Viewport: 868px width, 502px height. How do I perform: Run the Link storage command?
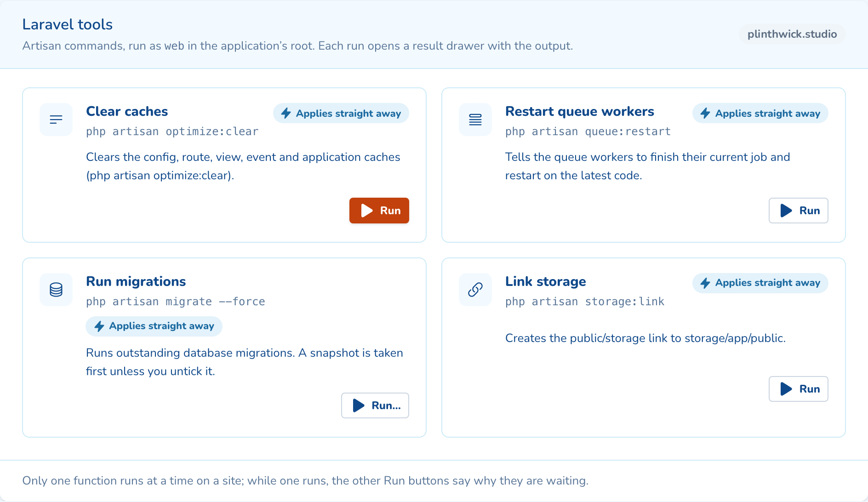799,389
